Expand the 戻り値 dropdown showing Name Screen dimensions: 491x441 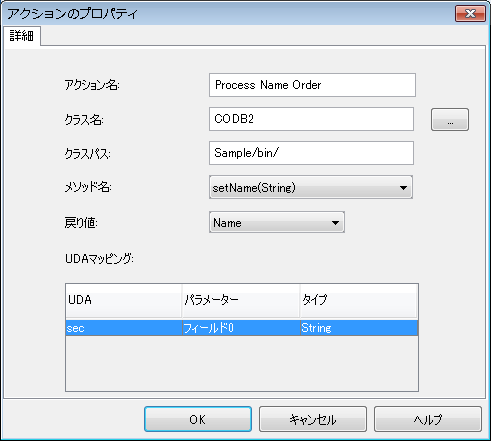click(x=277, y=222)
